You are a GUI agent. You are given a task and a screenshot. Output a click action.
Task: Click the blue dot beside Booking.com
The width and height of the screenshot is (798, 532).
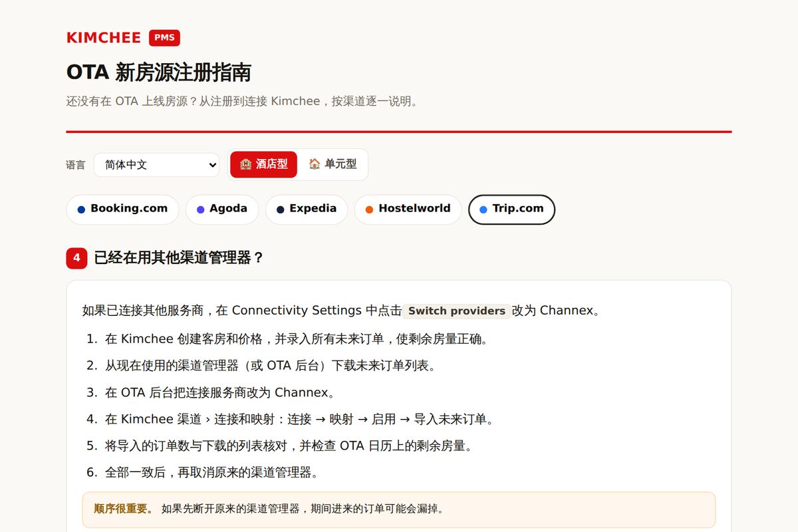[x=81, y=209]
